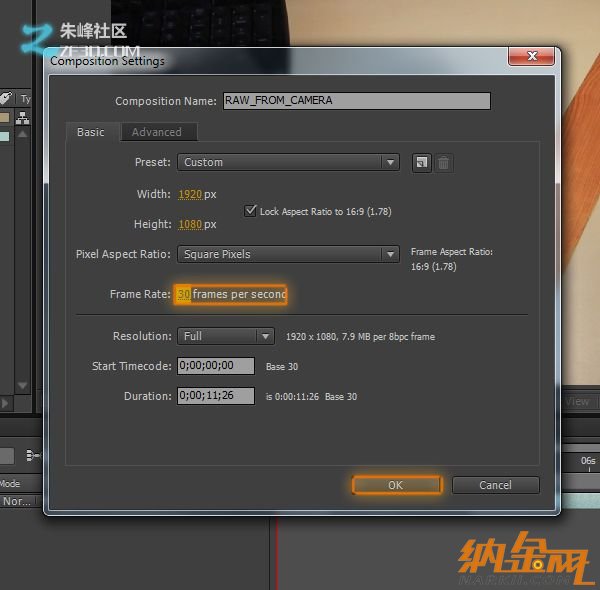Click the Duration timecode field
The height and width of the screenshot is (590, 600).
215,396
